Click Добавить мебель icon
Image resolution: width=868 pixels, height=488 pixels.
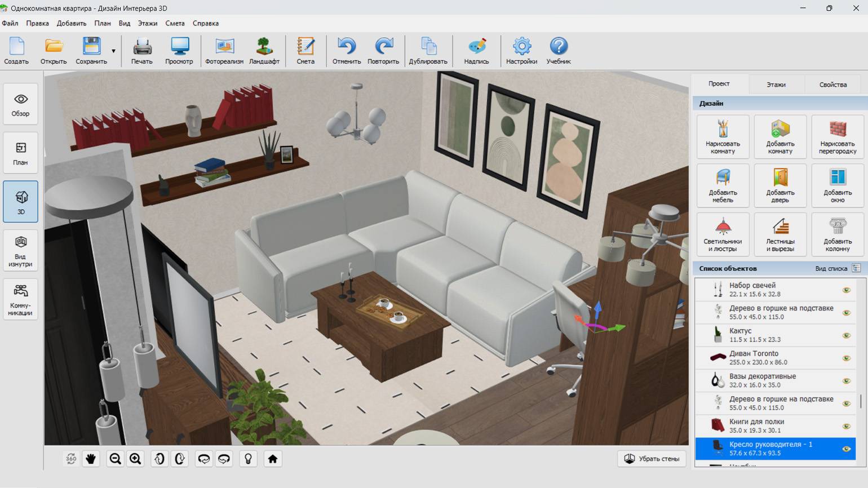coord(723,185)
